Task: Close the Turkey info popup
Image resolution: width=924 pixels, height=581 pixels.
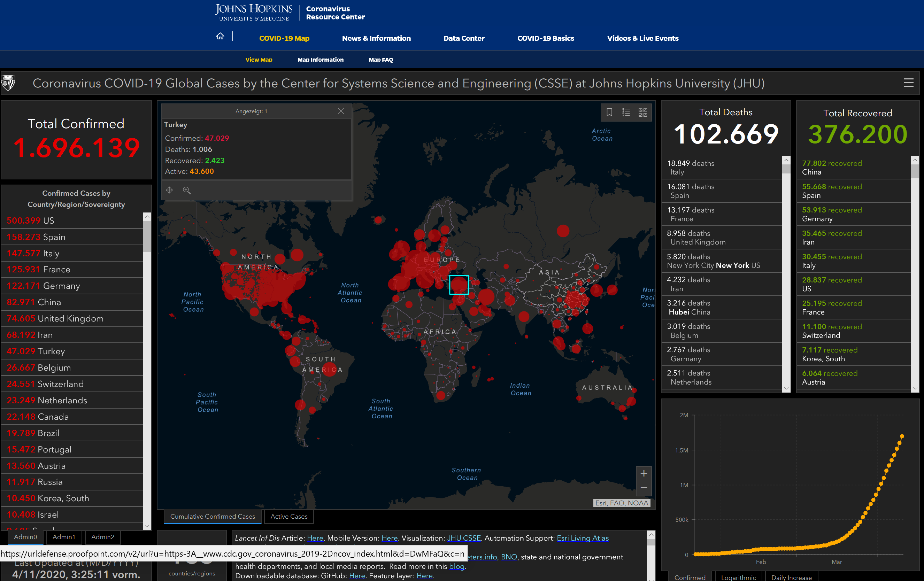Action: (341, 111)
